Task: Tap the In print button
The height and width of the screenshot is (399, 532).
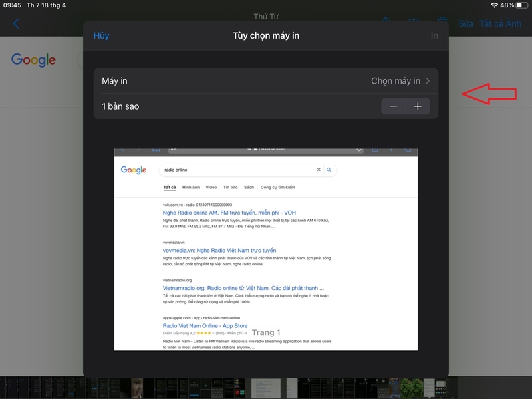Action: tap(434, 36)
